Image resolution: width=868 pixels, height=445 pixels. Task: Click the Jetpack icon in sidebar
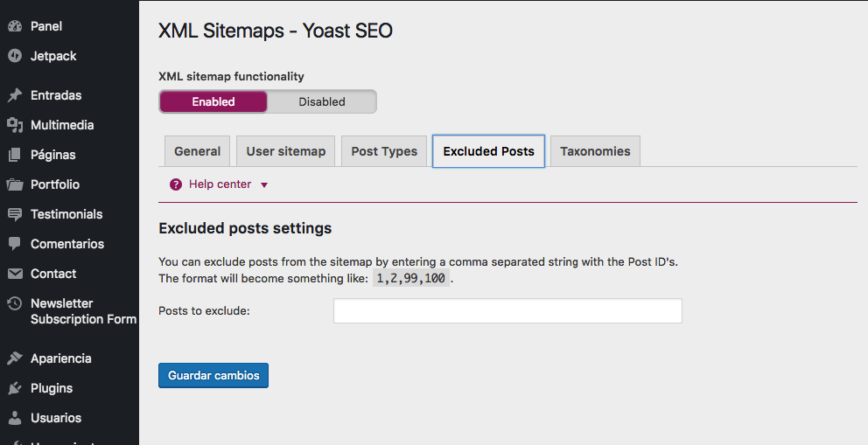[15, 56]
